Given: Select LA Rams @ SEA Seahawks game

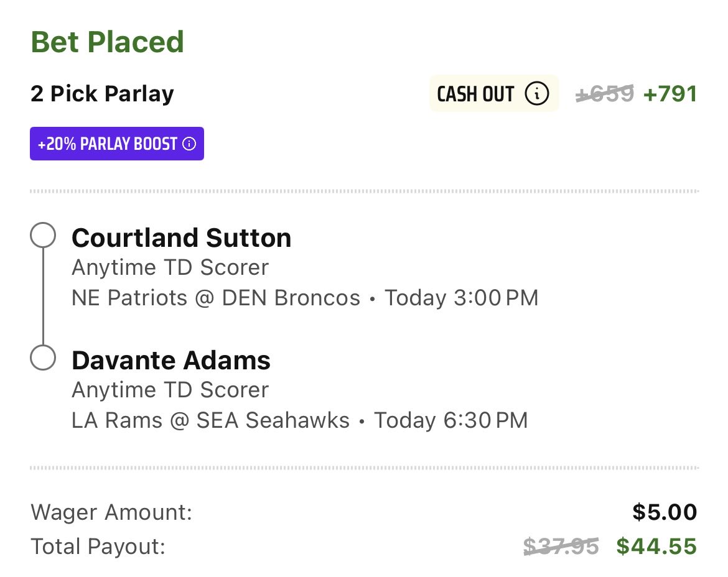Looking at the screenshot, I should tap(210, 420).
